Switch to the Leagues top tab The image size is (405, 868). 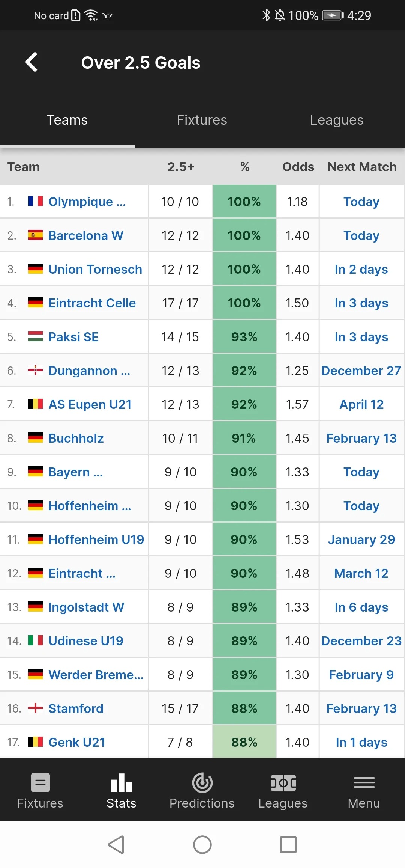pos(337,120)
